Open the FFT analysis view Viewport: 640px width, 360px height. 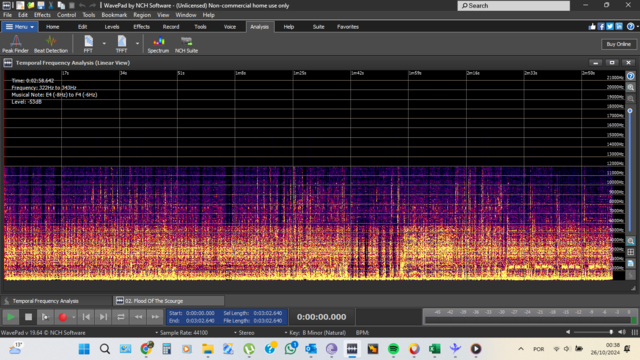click(x=88, y=44)
